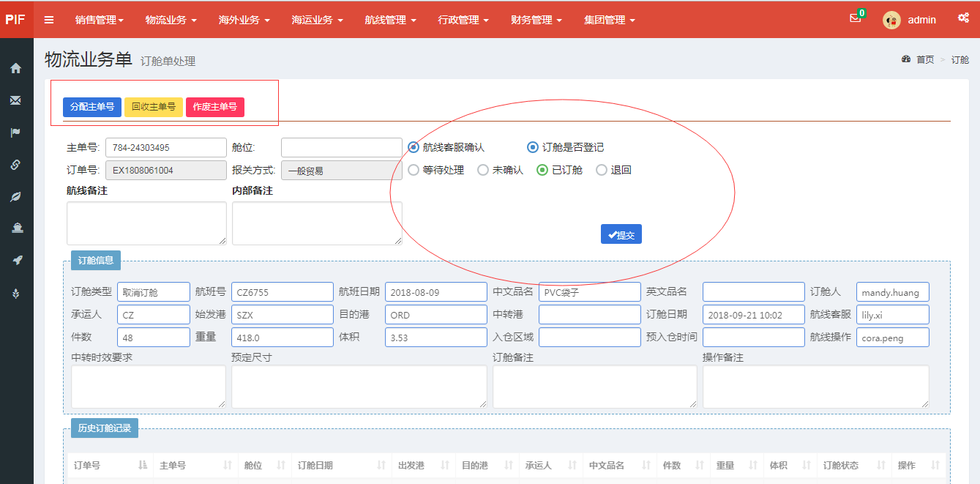Expand the 海外业务 dropdown menu
This screenshot has height=484, width=980.
(244, 20)
